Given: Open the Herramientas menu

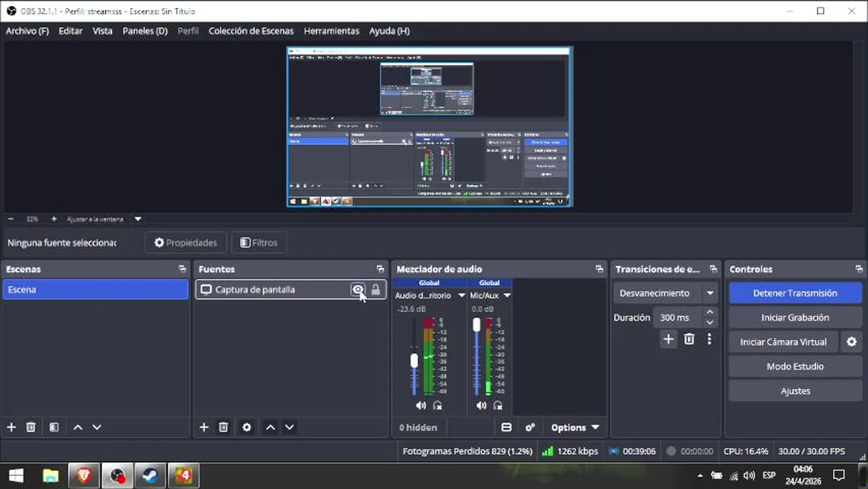Looking at the screenshot, I should (331, 31).
